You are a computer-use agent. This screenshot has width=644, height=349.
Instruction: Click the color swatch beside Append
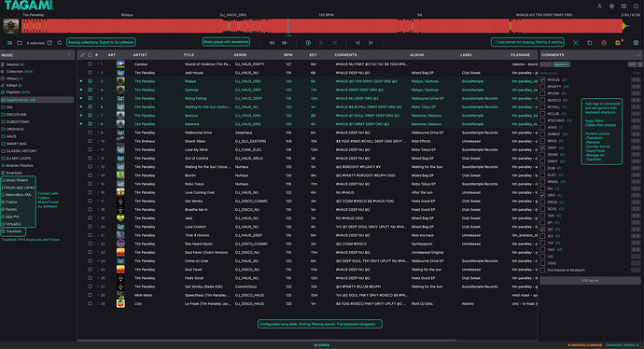pyautogui.click(x=545, y=64)
